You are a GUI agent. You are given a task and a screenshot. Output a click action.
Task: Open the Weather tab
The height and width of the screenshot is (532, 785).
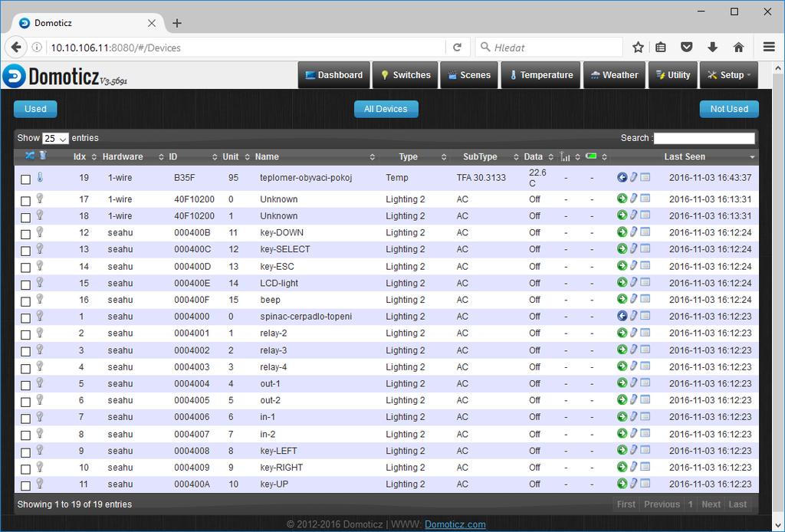(614, 75)
